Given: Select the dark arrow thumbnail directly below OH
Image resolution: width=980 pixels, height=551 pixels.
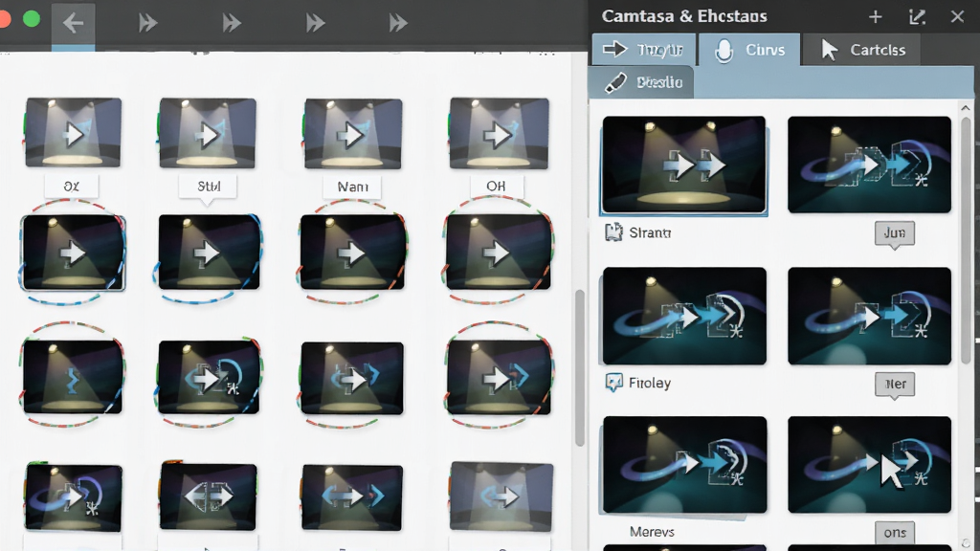Looking at the screenshot, I should pos(498,253).
